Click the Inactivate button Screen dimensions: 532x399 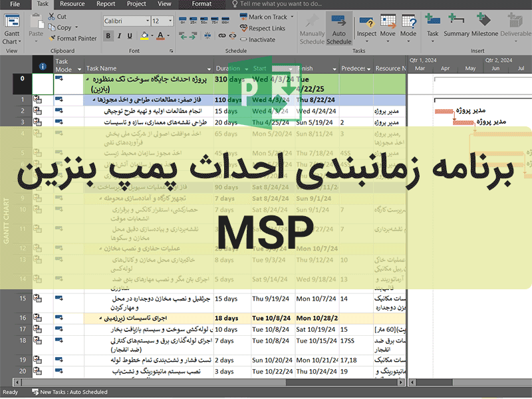261,39
